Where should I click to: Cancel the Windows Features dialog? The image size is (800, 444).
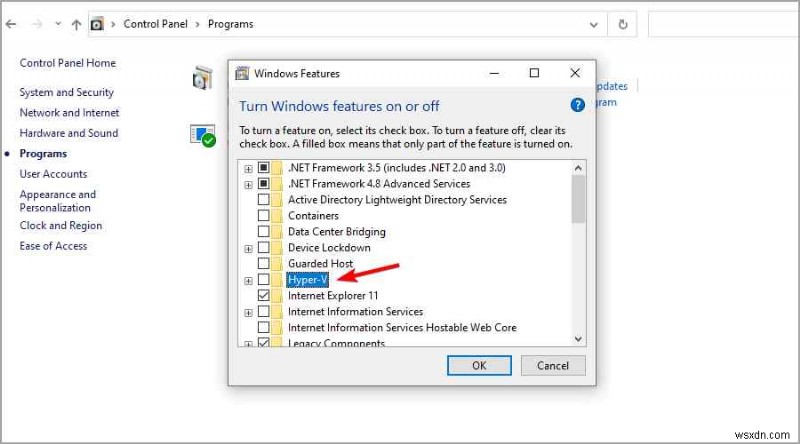click(x=553, y=366)
